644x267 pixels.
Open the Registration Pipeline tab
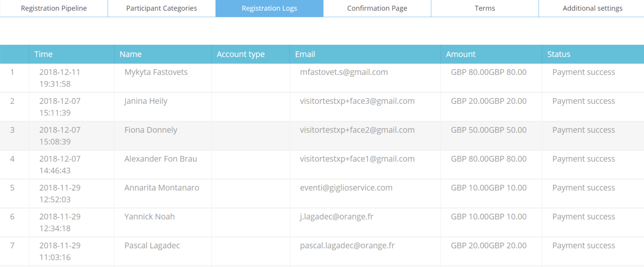[x=54, y=8]
